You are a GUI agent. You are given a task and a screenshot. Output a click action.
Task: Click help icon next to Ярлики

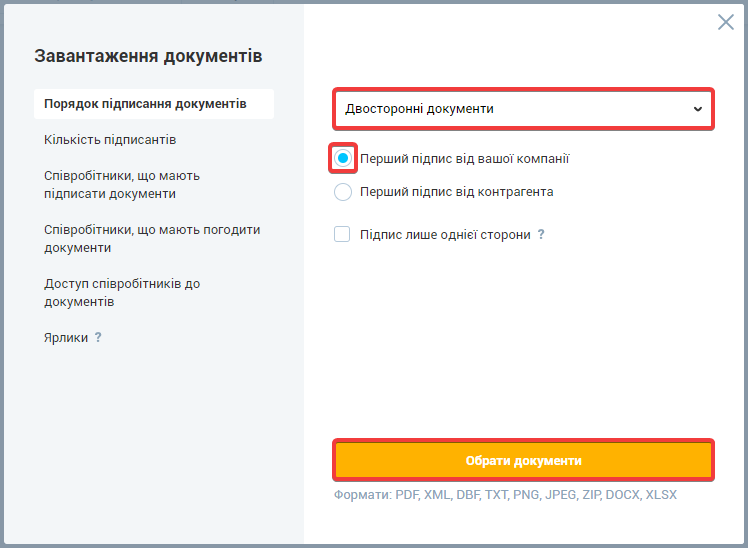[x=98, y=338]
